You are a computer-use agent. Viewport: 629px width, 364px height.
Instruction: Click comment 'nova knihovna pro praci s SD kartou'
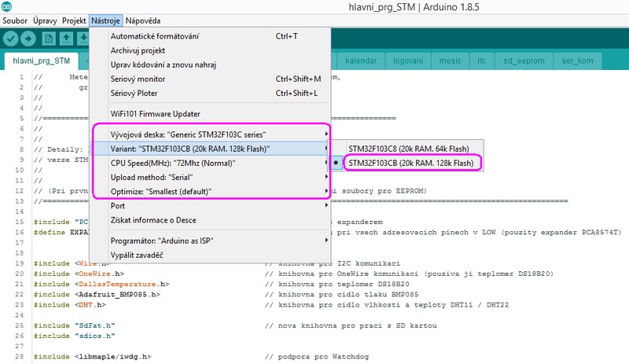coord(351,325)
